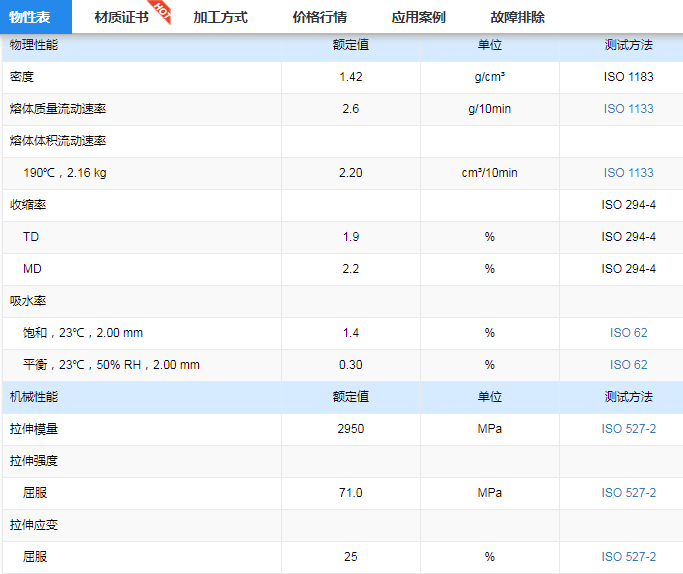This screenshot has width=683, height=574.
Task: Click ISO 1183 in the 密度 row
Action: tap(628, 77)
